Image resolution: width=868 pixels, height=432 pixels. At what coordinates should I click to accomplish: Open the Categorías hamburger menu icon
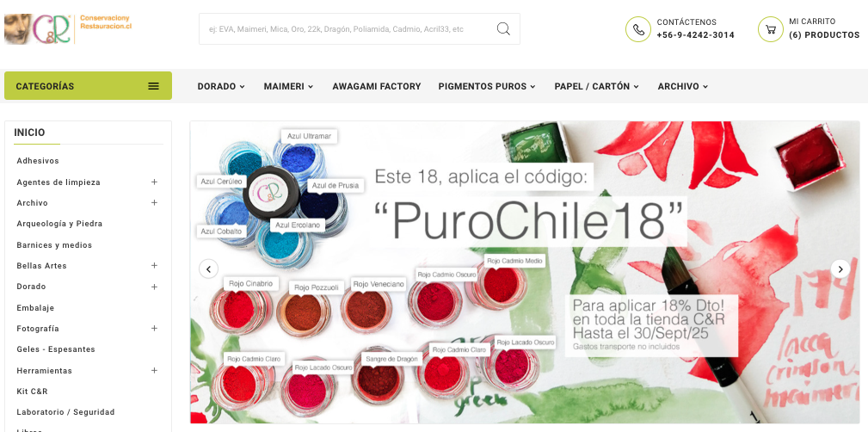tap(154, 86)
